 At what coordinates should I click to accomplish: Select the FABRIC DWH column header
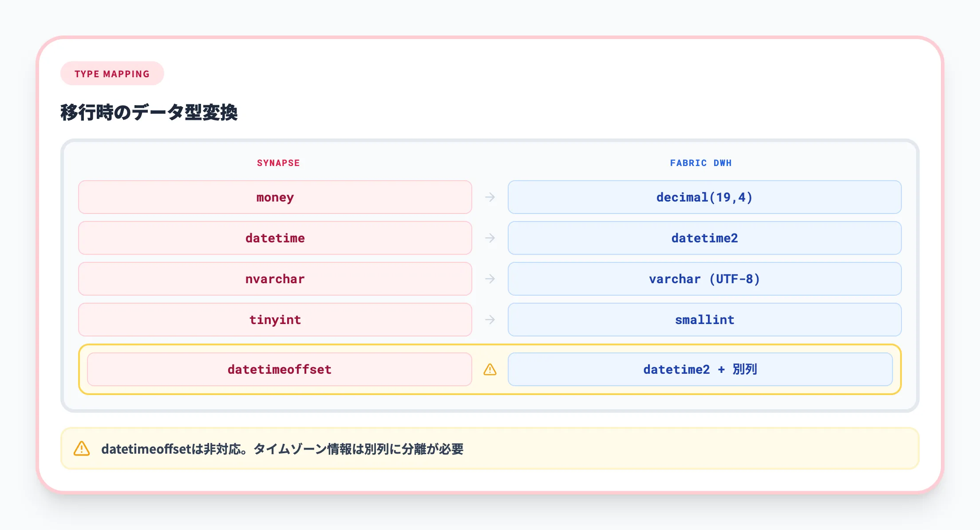701,162
